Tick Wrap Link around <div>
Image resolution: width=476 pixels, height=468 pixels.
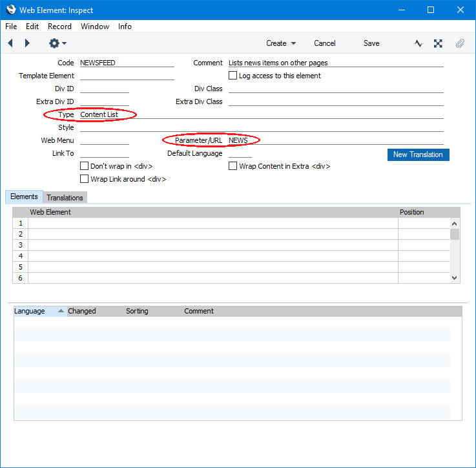point(84,178)
